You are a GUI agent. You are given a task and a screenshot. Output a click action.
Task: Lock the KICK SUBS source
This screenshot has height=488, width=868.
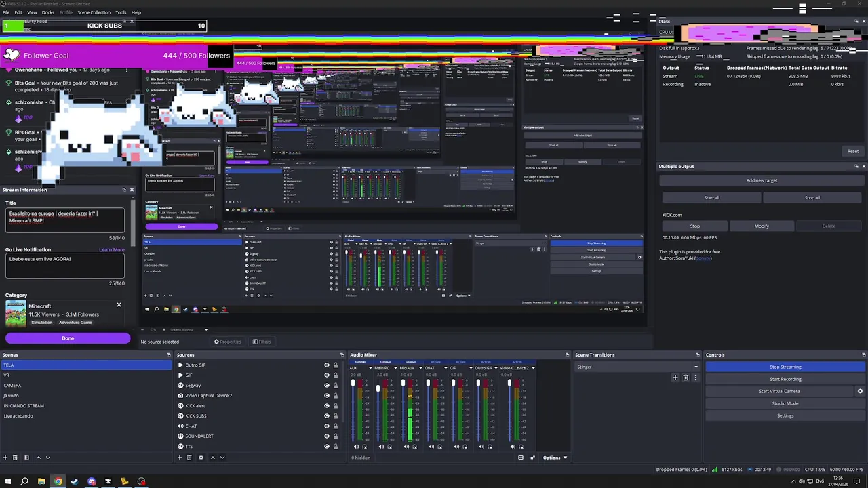point(335,416)
